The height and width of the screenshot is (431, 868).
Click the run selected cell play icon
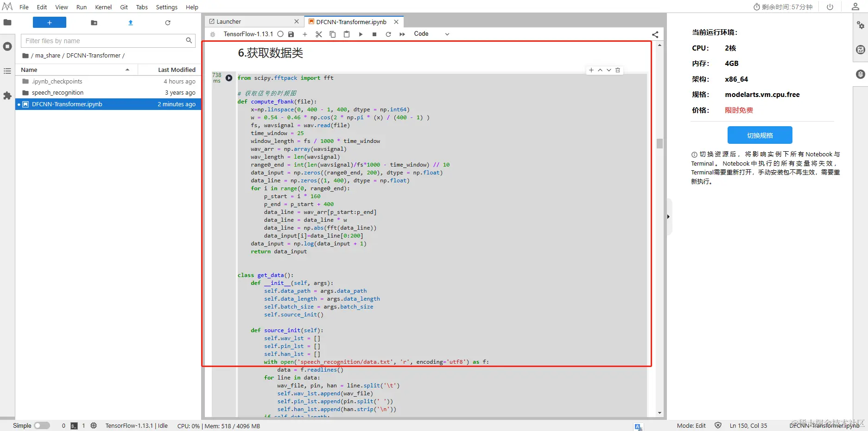pos(361,34)
